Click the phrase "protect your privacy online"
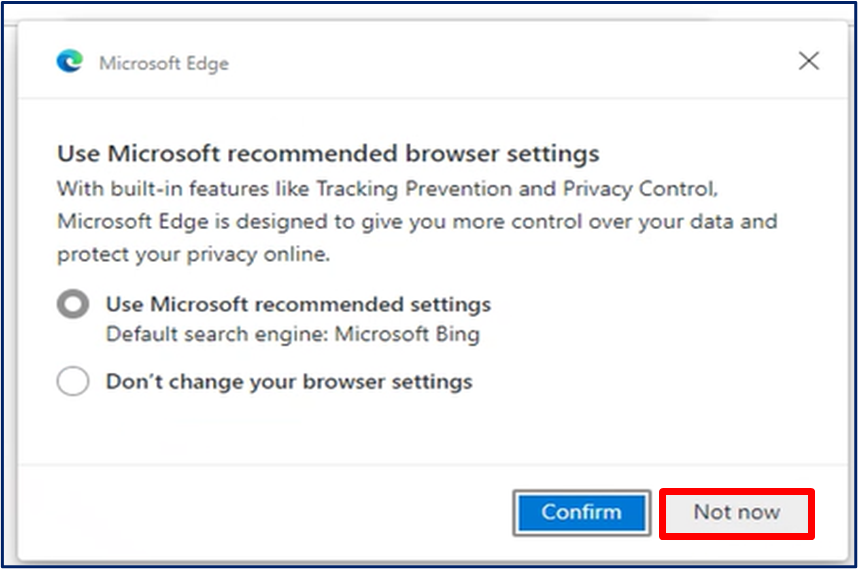Image resolution: width=858 pixels, height=569 pixels. [x=193, y=254]
